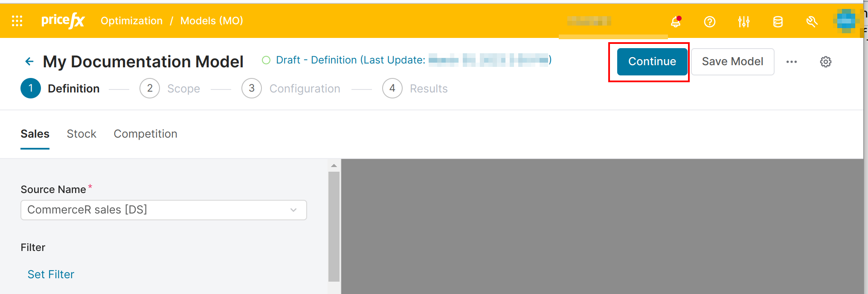Click the database icon in header

pyautogui.click(x=778, y=21)
